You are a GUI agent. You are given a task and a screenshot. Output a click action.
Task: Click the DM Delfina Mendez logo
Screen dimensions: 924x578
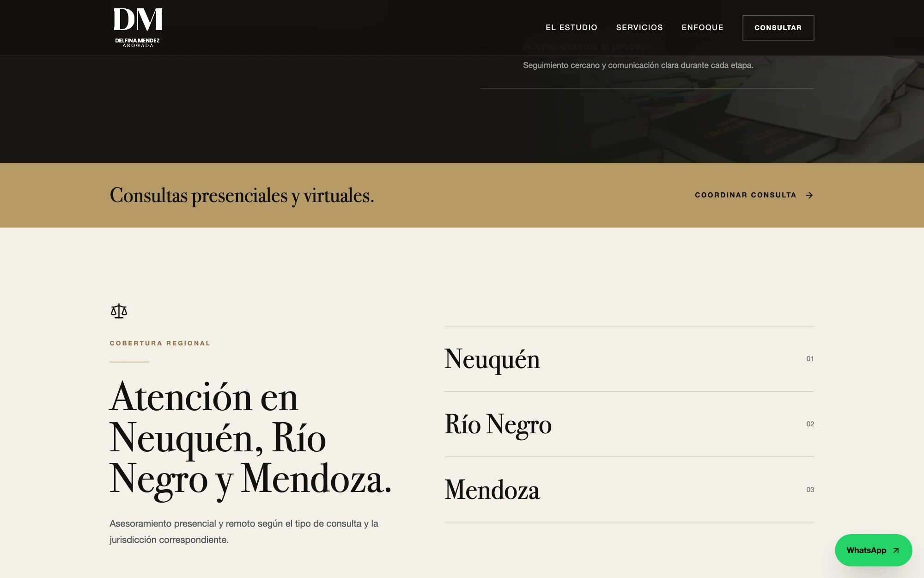pos(138,28)
